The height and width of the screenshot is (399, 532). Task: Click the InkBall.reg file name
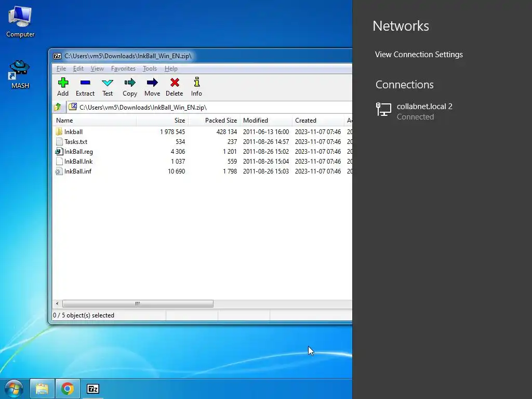tap(78, 151)
